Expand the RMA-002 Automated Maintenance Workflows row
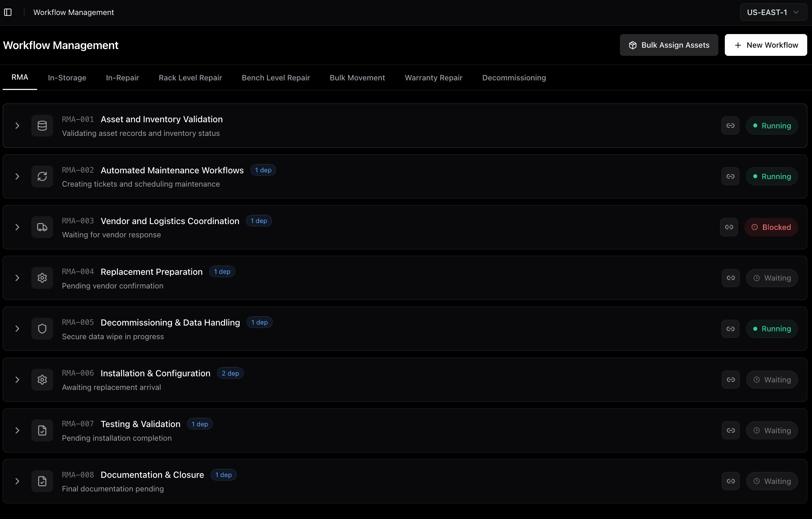This screenshot has width=812, height=519. point(17,176)
